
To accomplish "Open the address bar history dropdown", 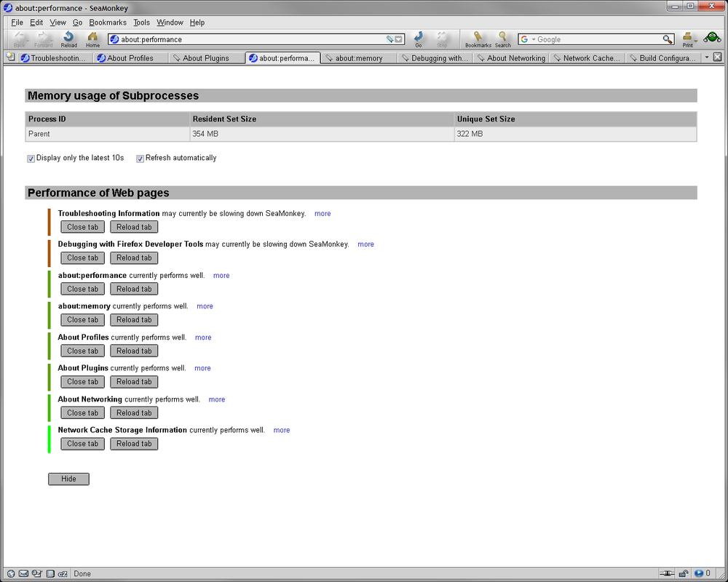I will (x=399, y=39).
